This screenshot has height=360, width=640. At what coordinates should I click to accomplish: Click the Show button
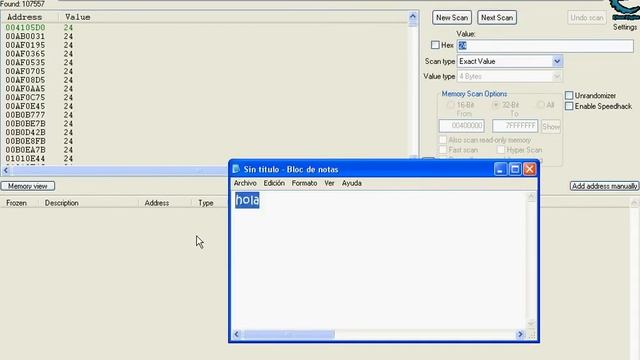551,127
